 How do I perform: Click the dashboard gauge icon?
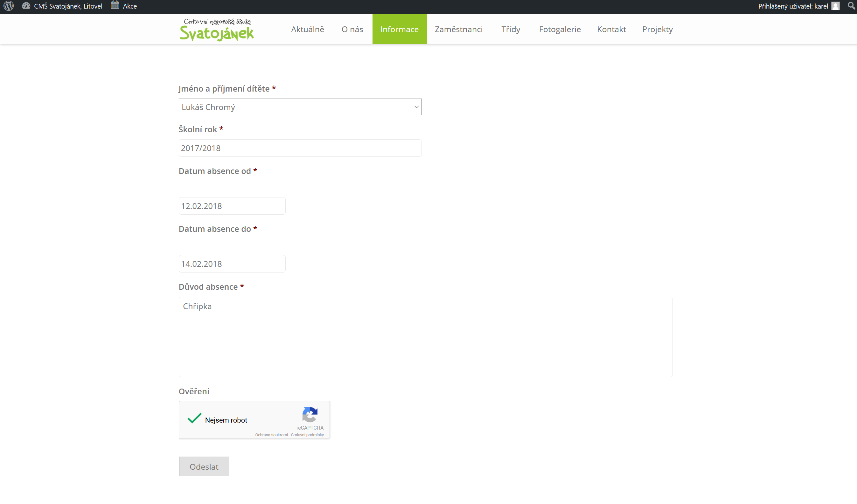(26, 6)
